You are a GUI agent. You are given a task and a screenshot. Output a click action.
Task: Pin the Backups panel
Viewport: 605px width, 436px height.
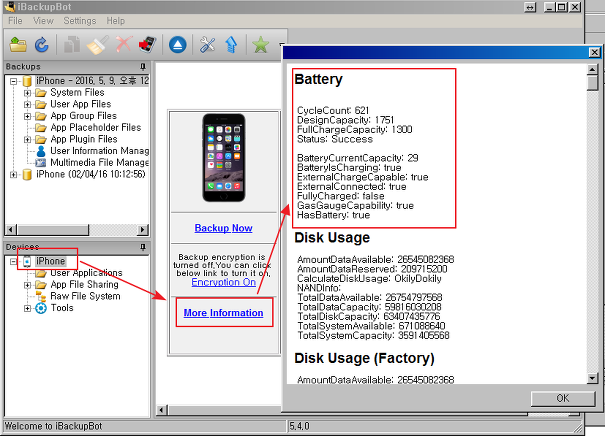click(x=143, y=67)
